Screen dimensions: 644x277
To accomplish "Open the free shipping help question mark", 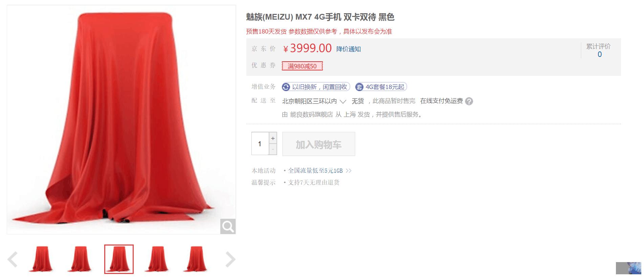I will (x=469, y=101).
